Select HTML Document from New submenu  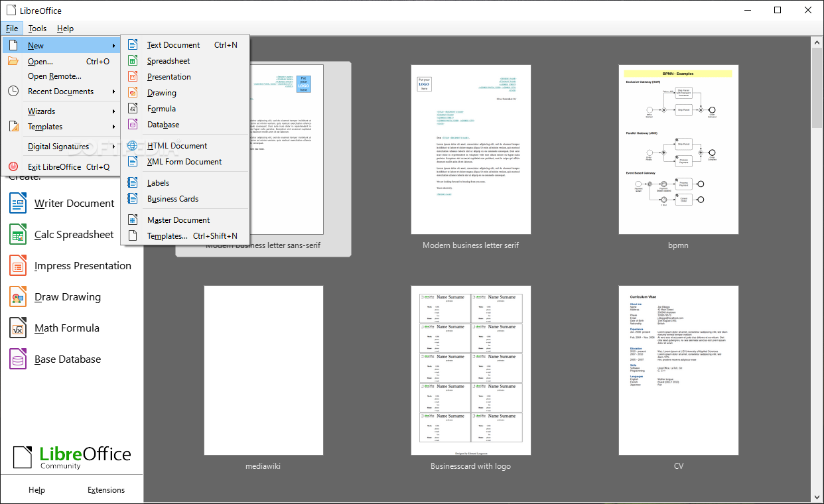pos(185,146)
